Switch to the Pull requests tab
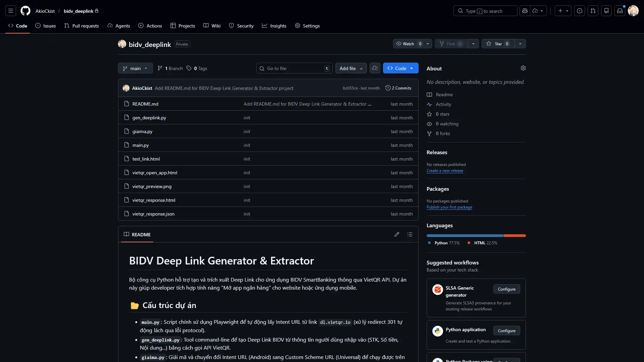 (82, 25)
